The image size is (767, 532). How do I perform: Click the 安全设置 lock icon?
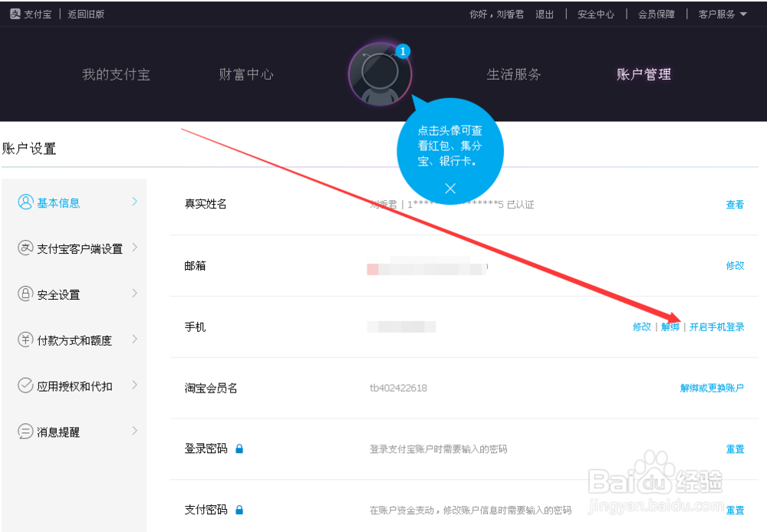25,294
